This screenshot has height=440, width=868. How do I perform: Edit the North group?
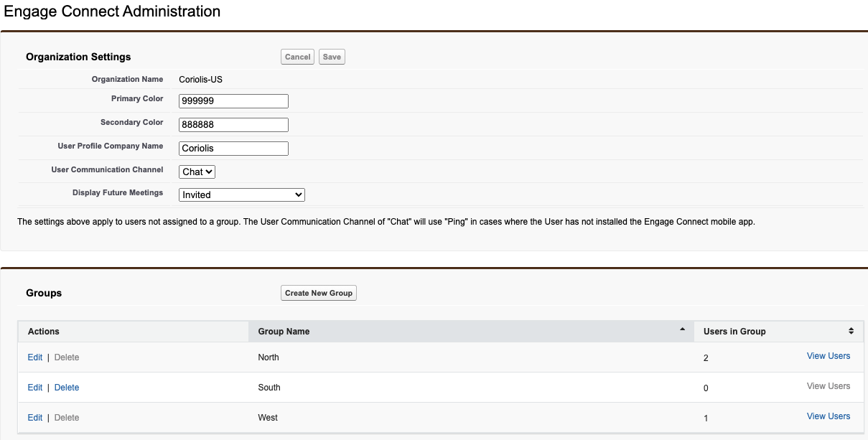point(34,357)
